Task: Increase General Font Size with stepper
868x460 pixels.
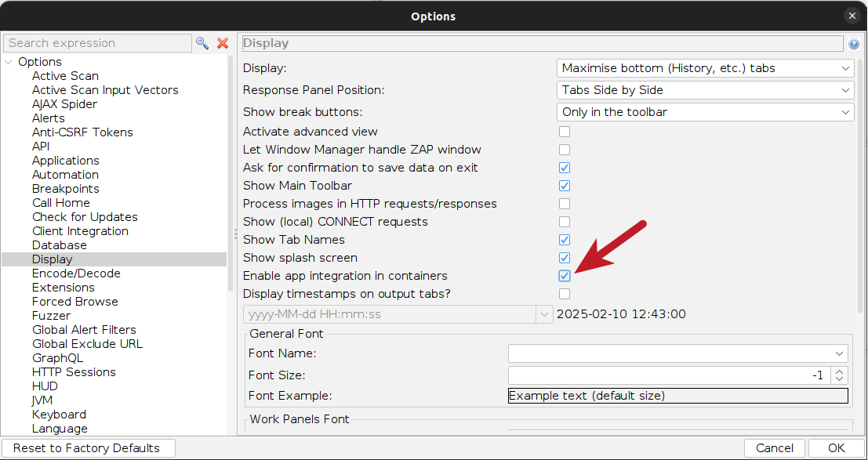Action: [839, 371]
